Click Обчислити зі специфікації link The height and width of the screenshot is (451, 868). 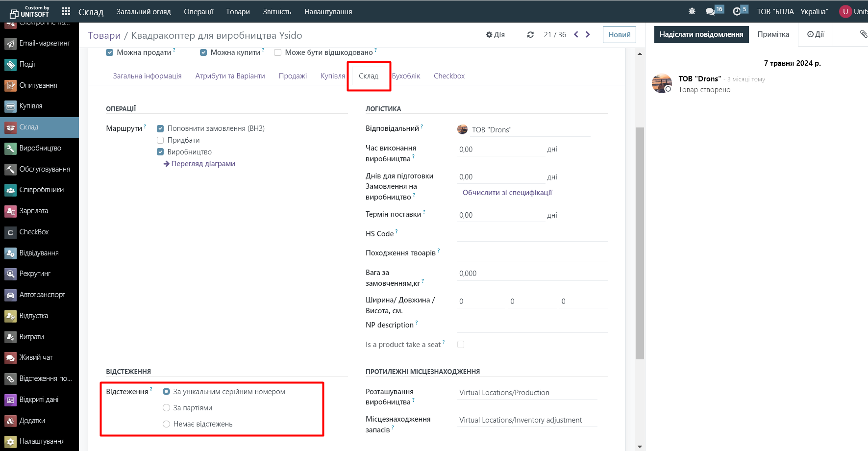(507, 193)
